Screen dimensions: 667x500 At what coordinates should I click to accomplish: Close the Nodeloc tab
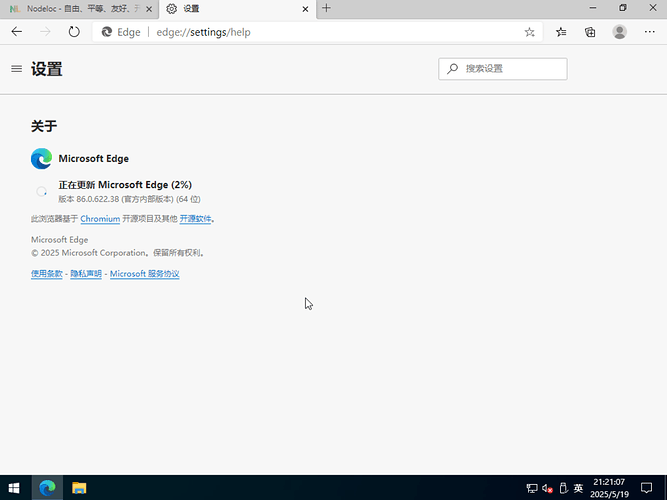(x=149, y=9)
